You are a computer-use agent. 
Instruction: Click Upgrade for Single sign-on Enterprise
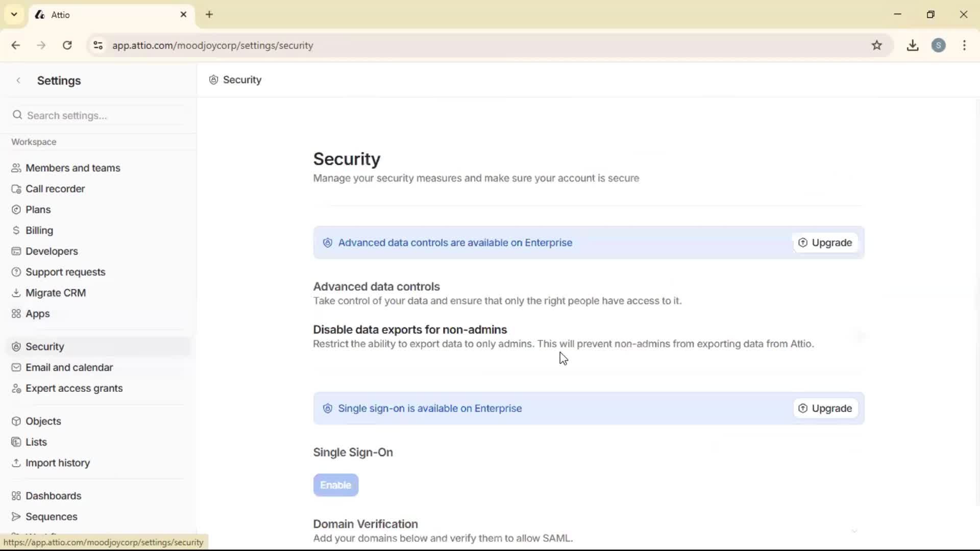pos(825,408)
